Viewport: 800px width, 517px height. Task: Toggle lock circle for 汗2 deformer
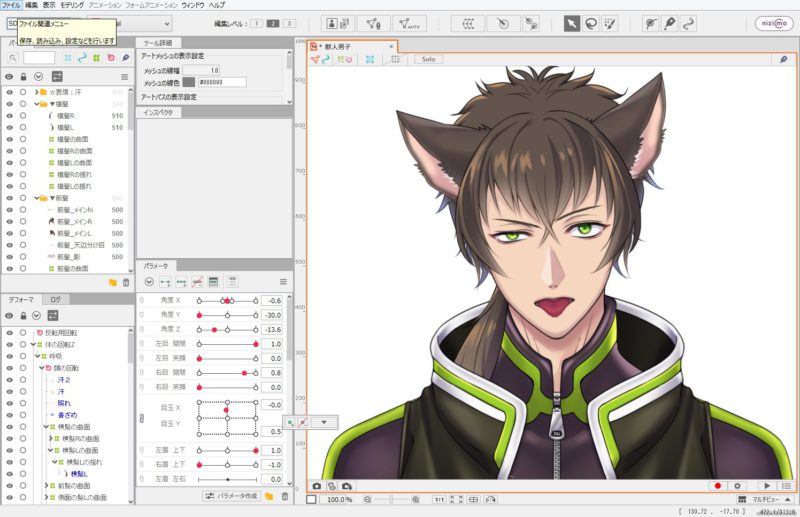tap(23, 380)
